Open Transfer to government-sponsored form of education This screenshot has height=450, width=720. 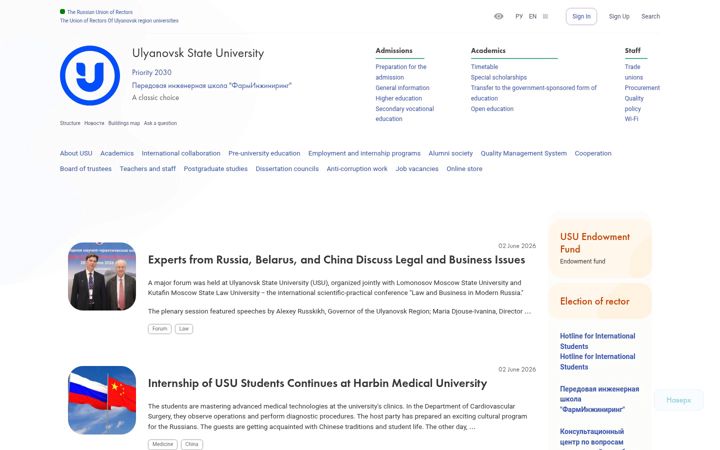tap(534, 93)
